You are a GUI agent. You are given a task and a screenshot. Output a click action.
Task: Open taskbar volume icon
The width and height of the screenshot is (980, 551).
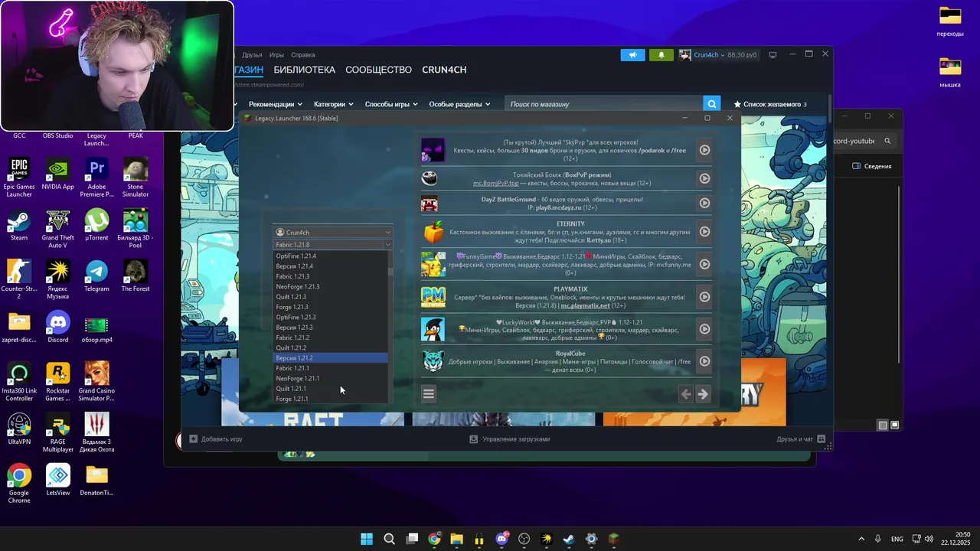pyautogui.click(x=929, y=539)
